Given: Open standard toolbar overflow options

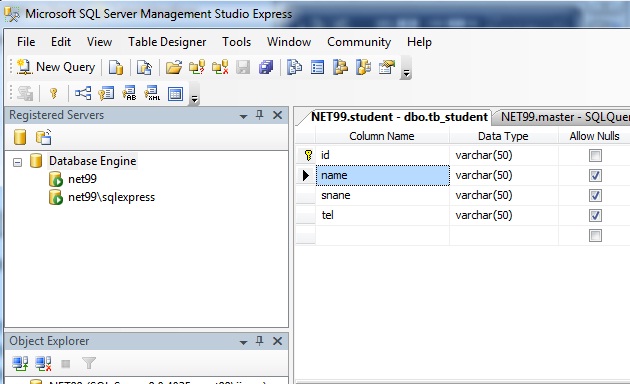Looking at the screenshot, I should click(x=406, y=68).
